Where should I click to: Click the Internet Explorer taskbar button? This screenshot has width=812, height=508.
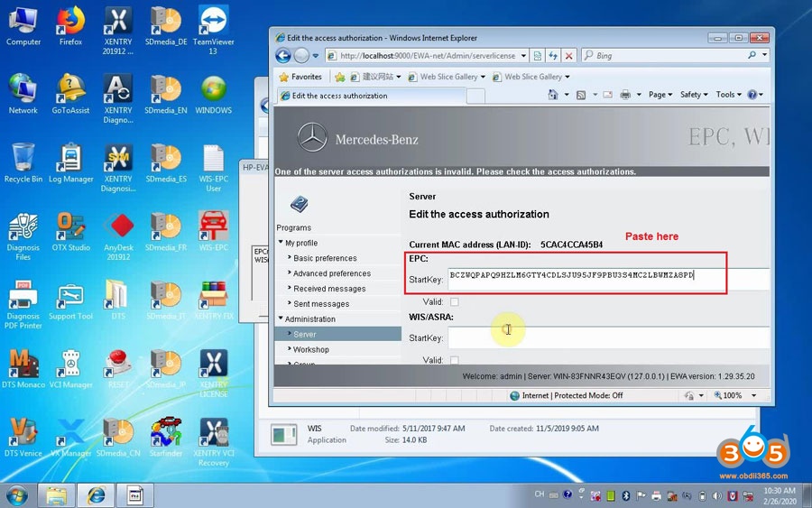[x=96, y=495]
